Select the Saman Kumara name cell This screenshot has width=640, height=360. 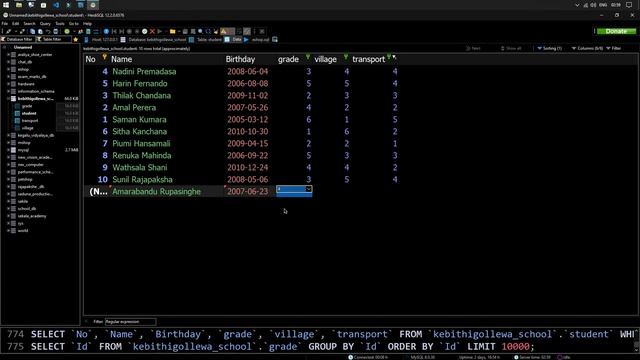(139, 120)
